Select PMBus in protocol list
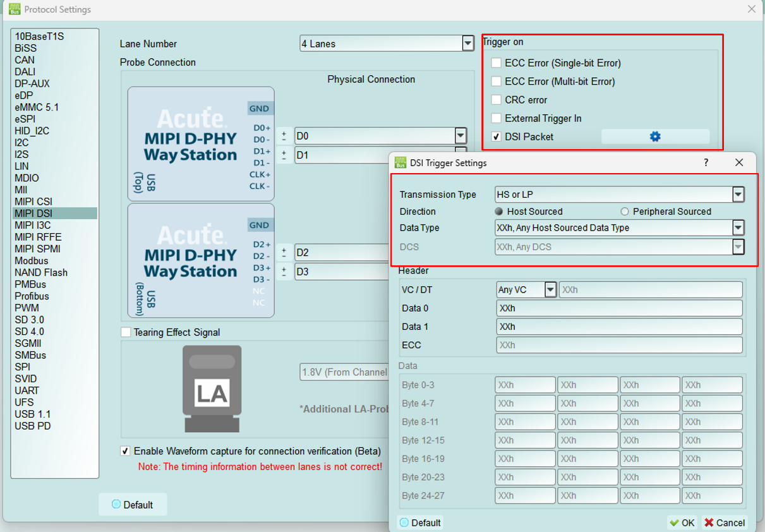765x532 pixels. pyautogui.click(x=30, y=284)
